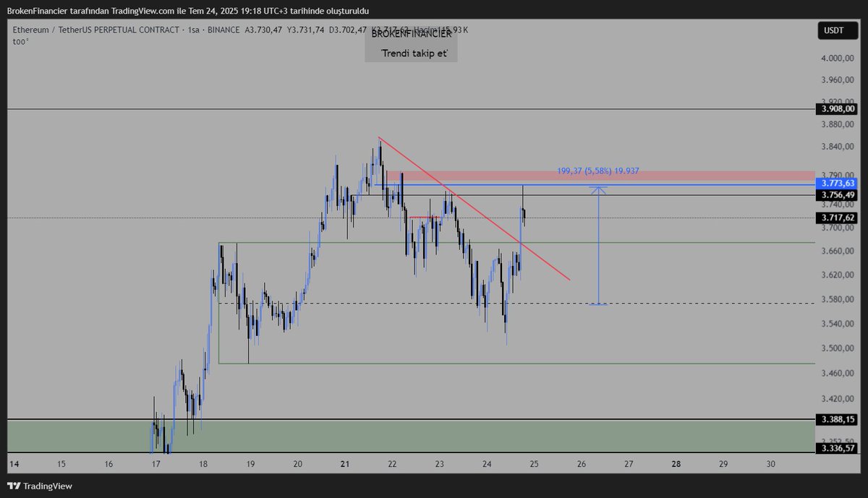Click the high value Y3.731,74

click(x=305, y=30)
